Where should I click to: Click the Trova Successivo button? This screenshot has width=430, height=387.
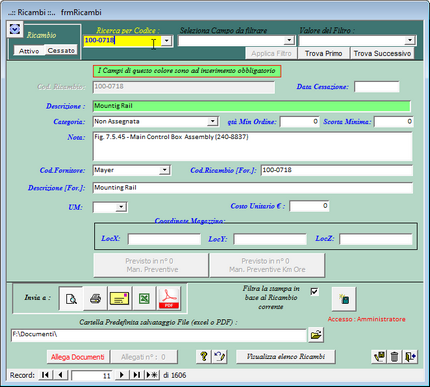tap(382, 53)
